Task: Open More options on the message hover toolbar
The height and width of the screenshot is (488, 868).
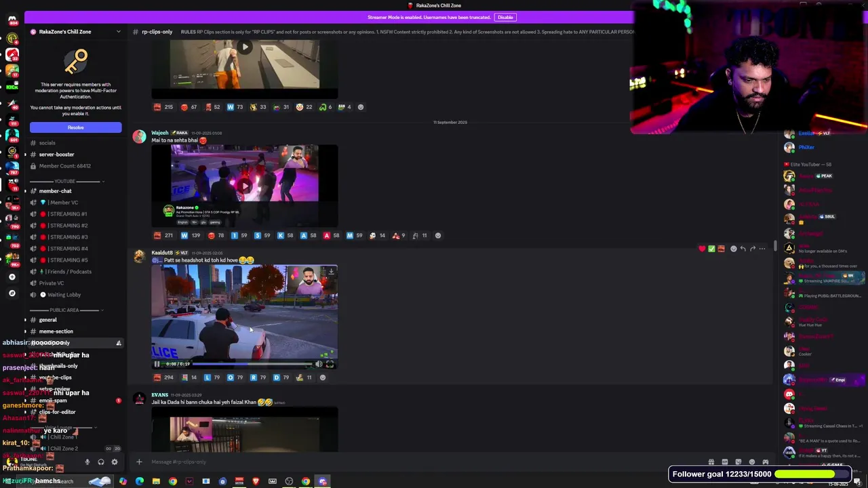Action: click(762, 249)
